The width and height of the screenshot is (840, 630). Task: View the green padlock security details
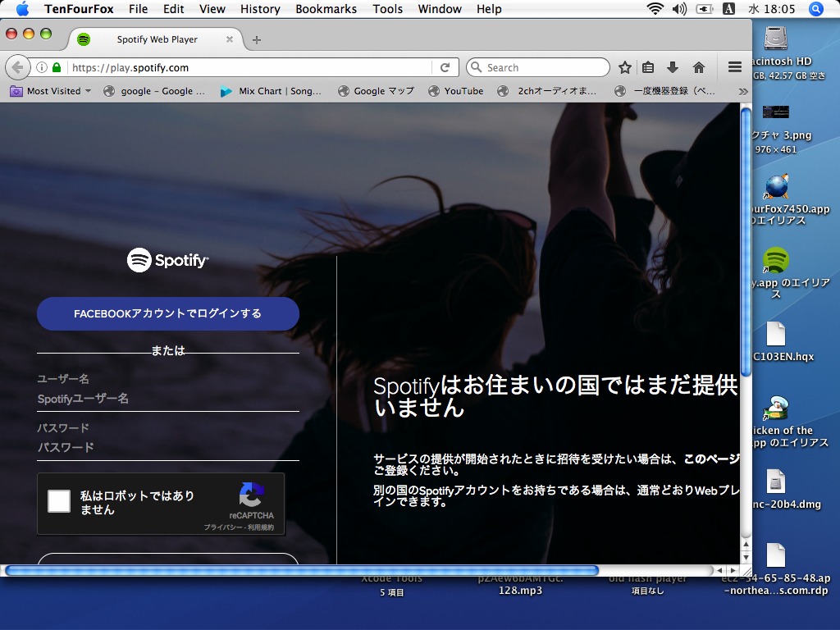point(57,67)
